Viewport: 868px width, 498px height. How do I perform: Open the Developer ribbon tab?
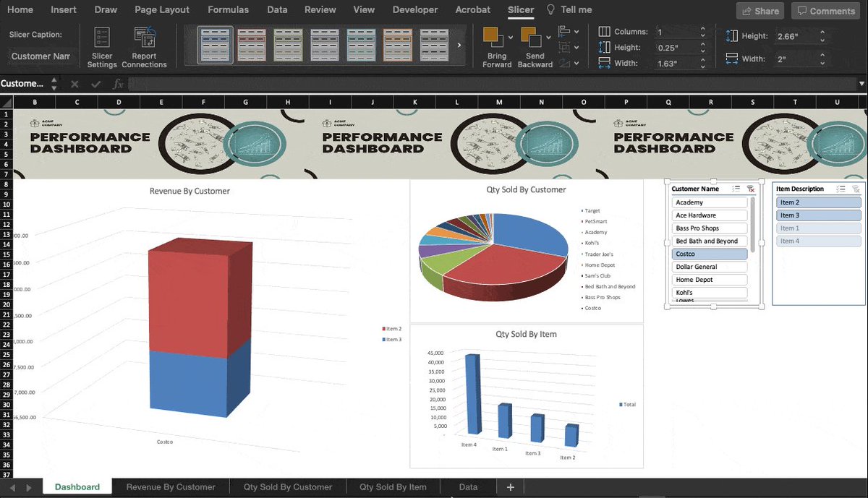click(x=414, y=10)
